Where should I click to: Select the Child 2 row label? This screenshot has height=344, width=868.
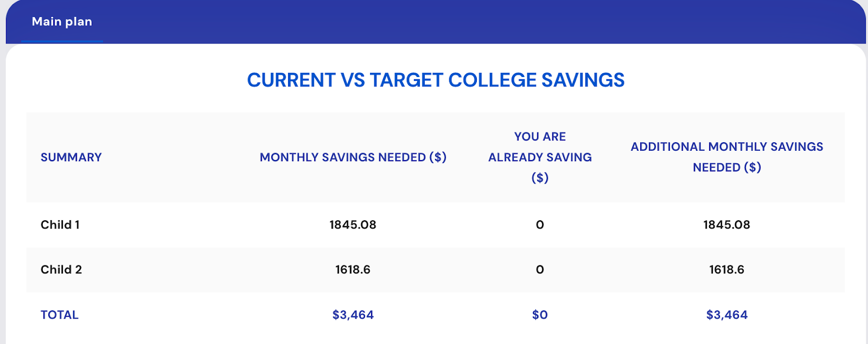pyautogui.click(x=61, y=270)
